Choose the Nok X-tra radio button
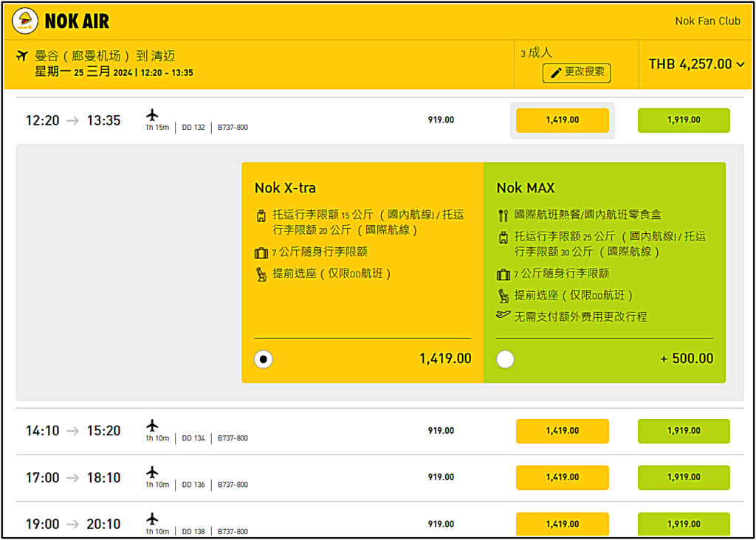This screenshot has height=540, width=756. pyautogui.click(x=264, y=359)
